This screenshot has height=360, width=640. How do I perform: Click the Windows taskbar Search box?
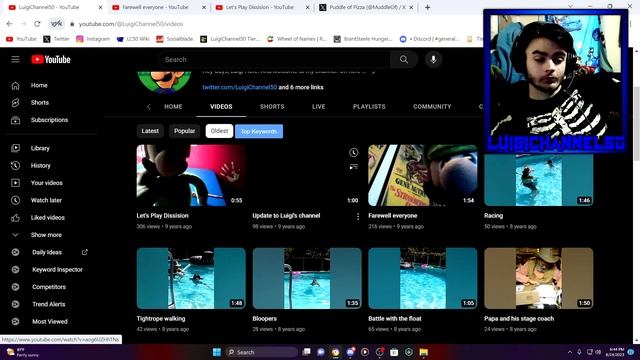262,352
